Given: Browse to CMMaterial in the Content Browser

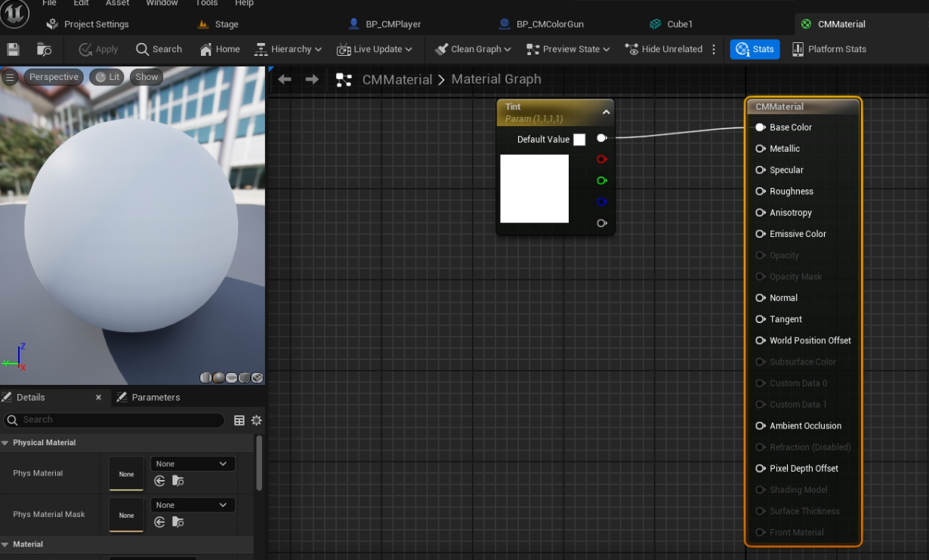Looking at the screenshot, I should click(x=43, y=48).
